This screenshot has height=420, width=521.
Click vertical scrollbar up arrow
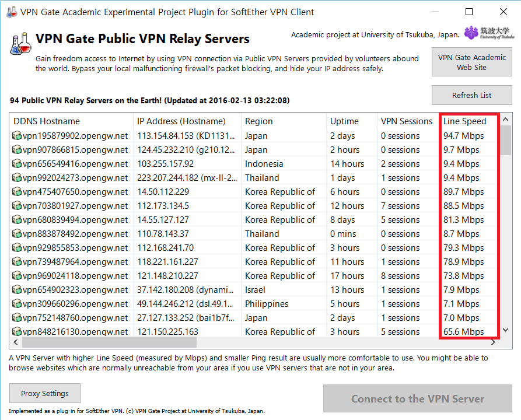(506, 119)
